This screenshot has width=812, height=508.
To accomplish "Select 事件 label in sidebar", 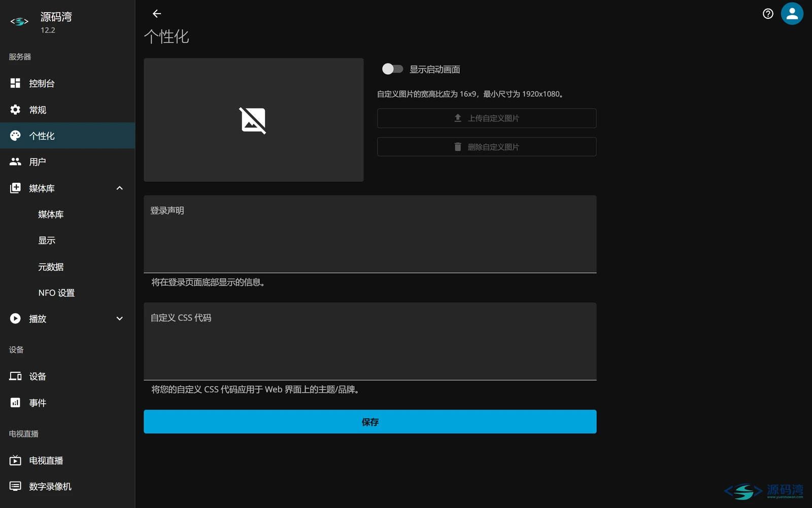I will point(38,403).
